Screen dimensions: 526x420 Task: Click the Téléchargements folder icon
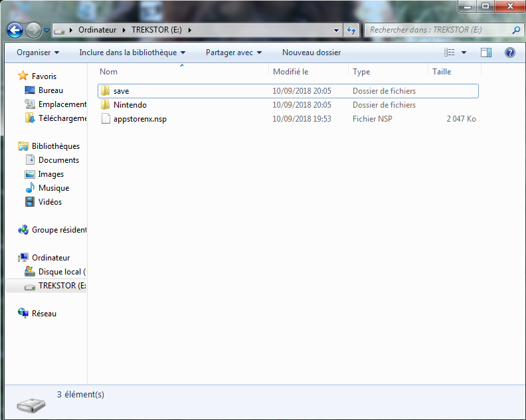click(x=29, y=118)
